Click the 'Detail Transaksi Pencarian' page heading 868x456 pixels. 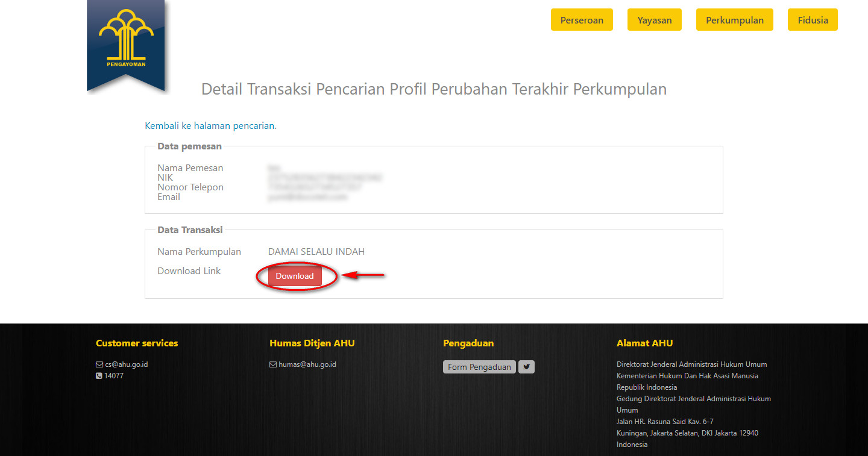(434, 89)
